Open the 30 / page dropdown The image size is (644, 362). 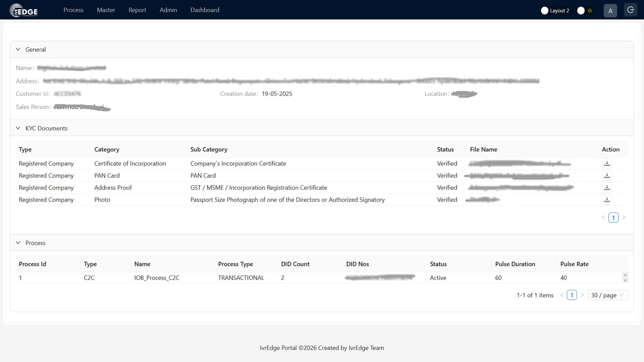(608, 295)
